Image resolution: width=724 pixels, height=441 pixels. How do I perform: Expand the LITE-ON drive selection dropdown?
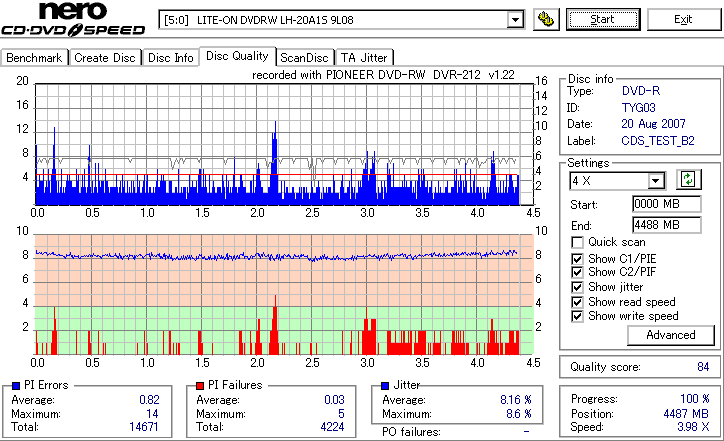pos(515,20)
